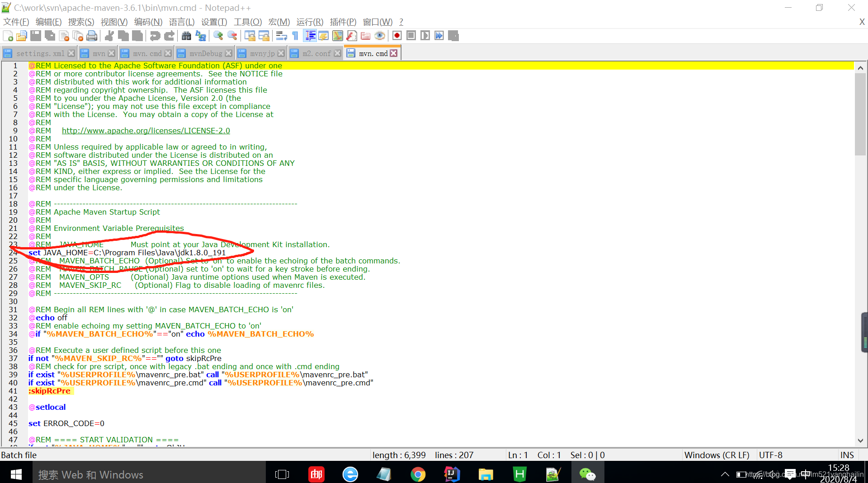Open the Function List panel icon
Viewport: 868px width, 483px height.
[324, 36]
